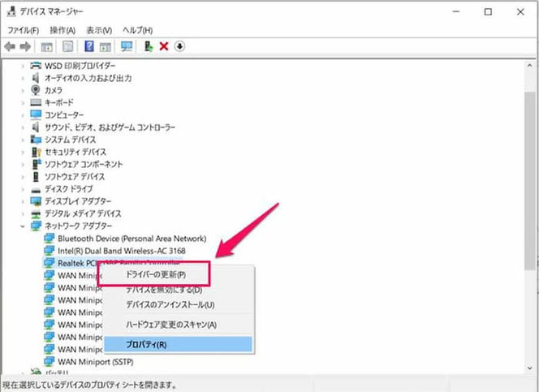Click the デジタル メディア デバイス icon
The width and height of the screenshot is (539, 392).
click(x=36, y=213)
